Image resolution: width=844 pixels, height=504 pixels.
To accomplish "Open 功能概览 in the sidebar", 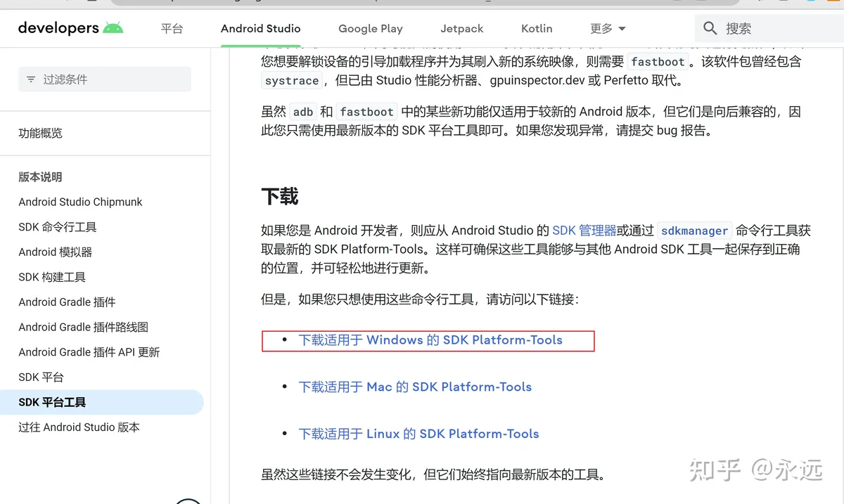I will click(41, 133).
